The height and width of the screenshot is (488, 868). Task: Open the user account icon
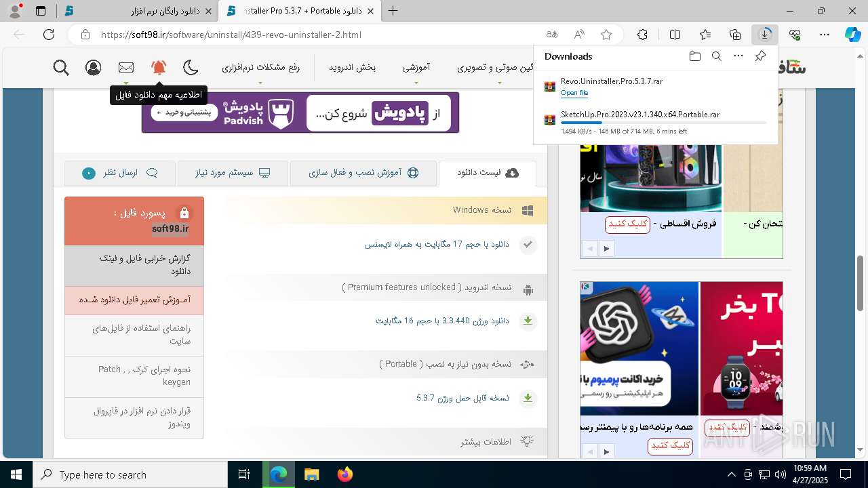(x=94, y=67)
